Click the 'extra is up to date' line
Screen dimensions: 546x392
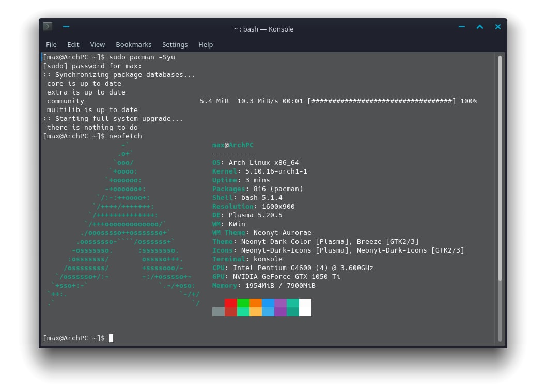86,92
